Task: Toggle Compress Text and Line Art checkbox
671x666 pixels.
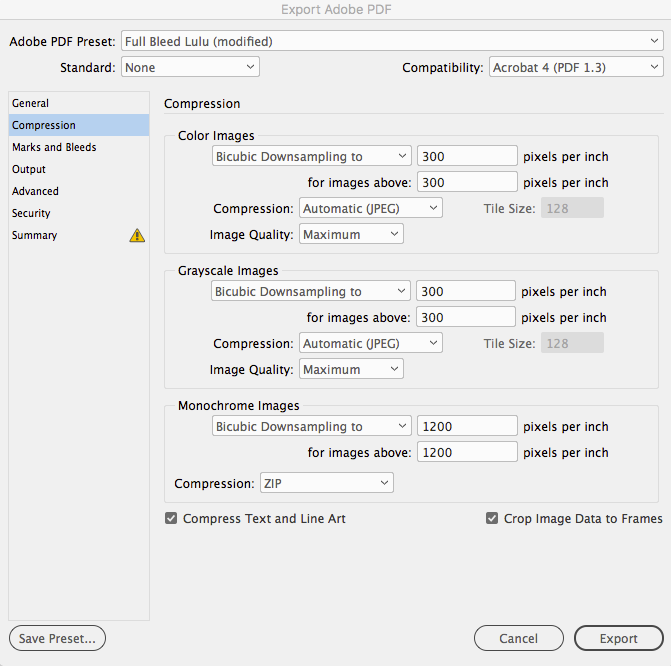Action: pyautogui.click(x=171, y=518)
